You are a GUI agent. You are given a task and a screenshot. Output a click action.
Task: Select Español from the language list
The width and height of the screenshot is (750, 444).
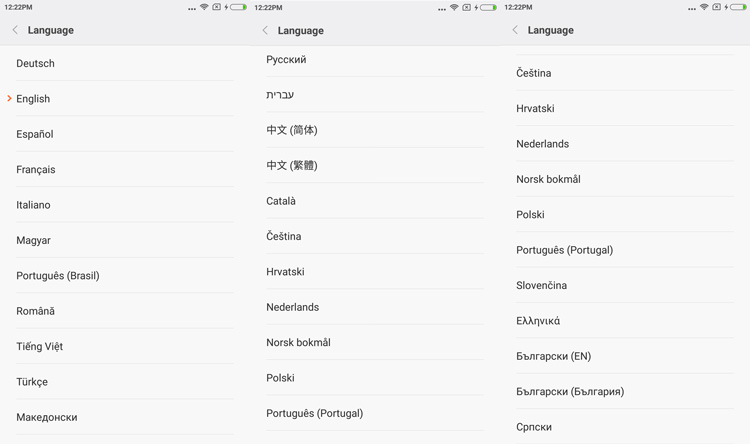pyautogui.click(x=35, y=134)
